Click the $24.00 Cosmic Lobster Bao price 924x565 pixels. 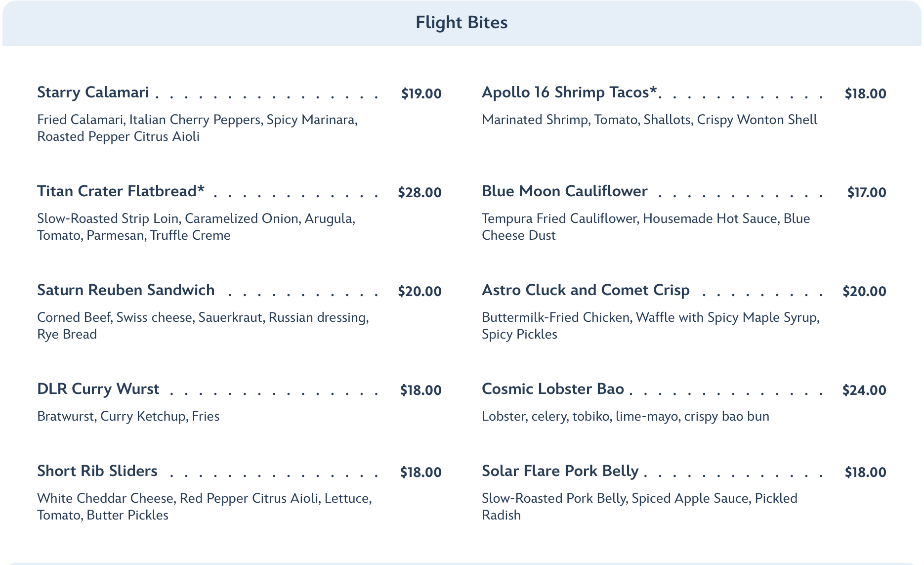click(x=864, y=390)
